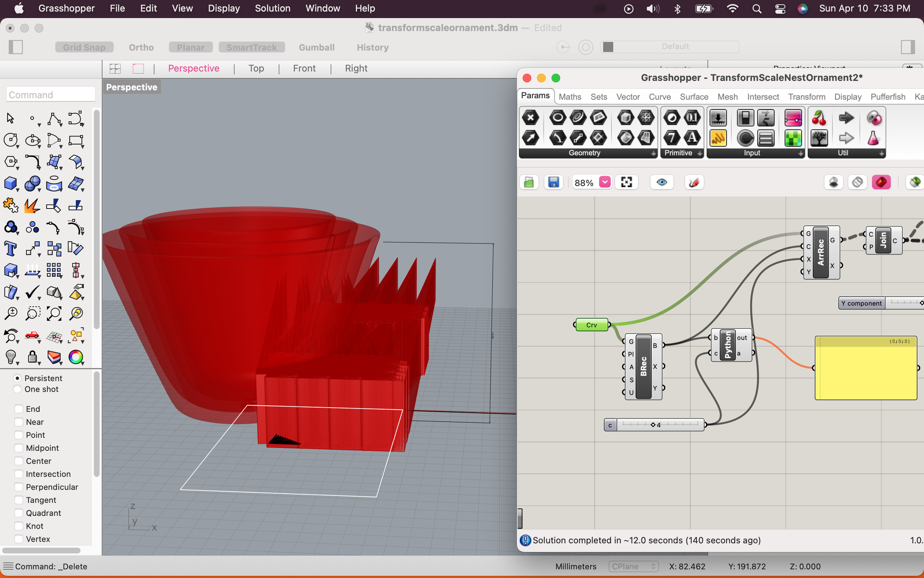
Task: Click the Save Document floppy disk icon
Action: tap(553, 182)
